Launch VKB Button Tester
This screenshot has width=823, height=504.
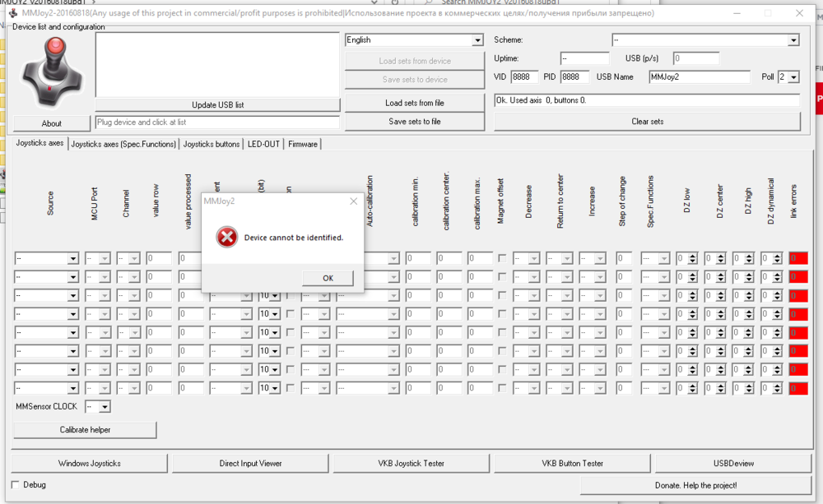pyautogui.click(x=572, y=464)
